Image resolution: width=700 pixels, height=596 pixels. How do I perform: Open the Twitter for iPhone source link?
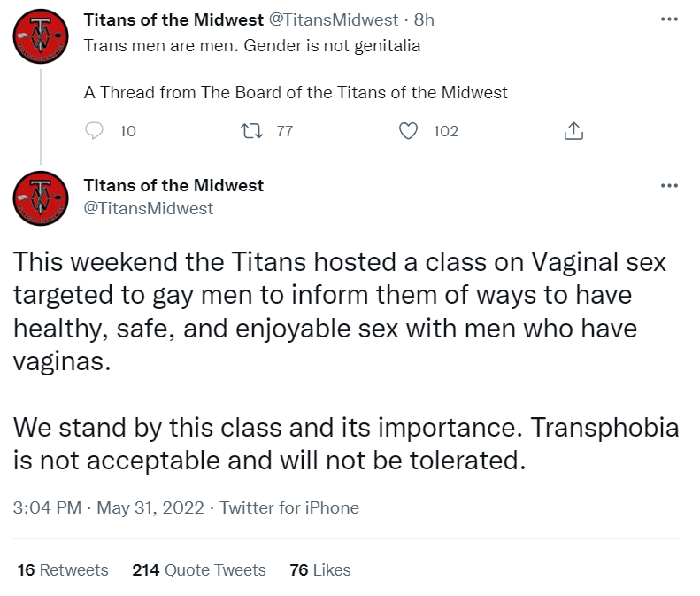click(x=289, y=508)
